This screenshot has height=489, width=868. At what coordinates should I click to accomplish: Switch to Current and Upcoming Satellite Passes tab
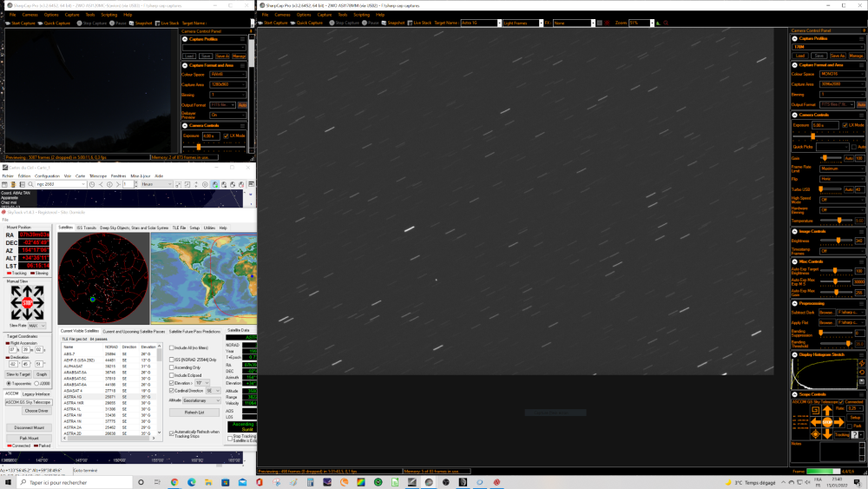coord(134,331)
